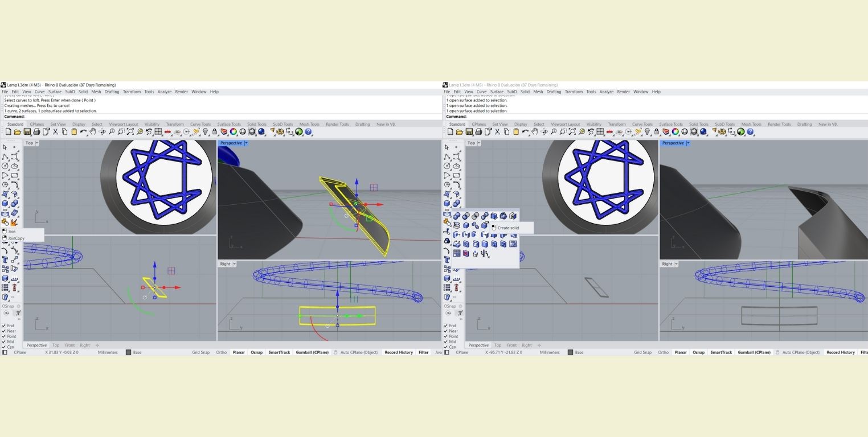The image size is (868, 437).
Task: Click the red car icon in left Rhino window
Action: point(167,131)
